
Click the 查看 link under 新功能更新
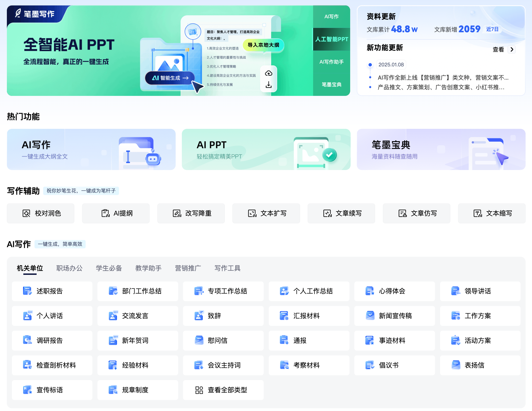coord(498,49)
